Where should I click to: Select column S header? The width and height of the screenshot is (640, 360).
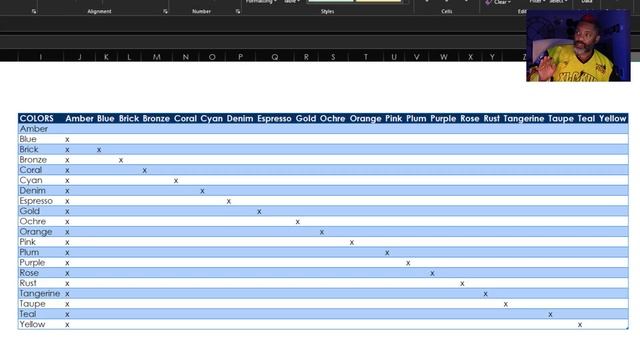pyautogui.click(x=333, y=57)
